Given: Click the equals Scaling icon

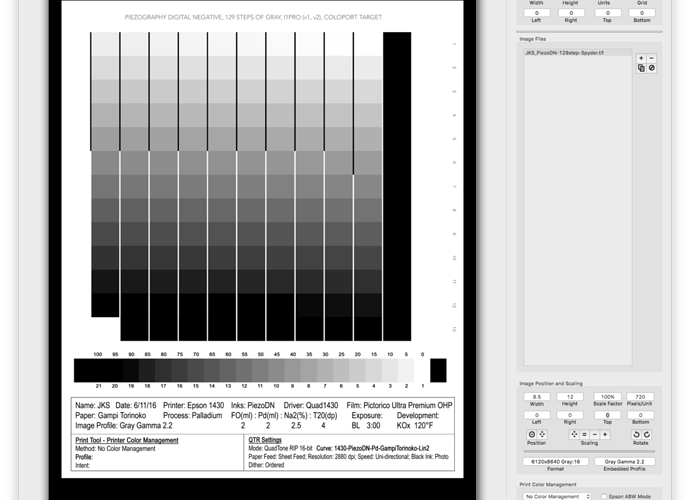Looking at the screenshot, I should click(x=584, y=434).
